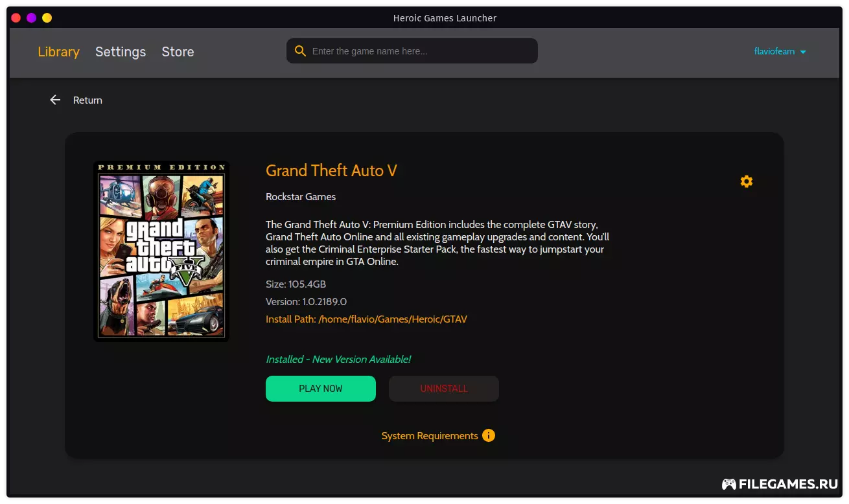Open the Library tab

click(58, 52)
